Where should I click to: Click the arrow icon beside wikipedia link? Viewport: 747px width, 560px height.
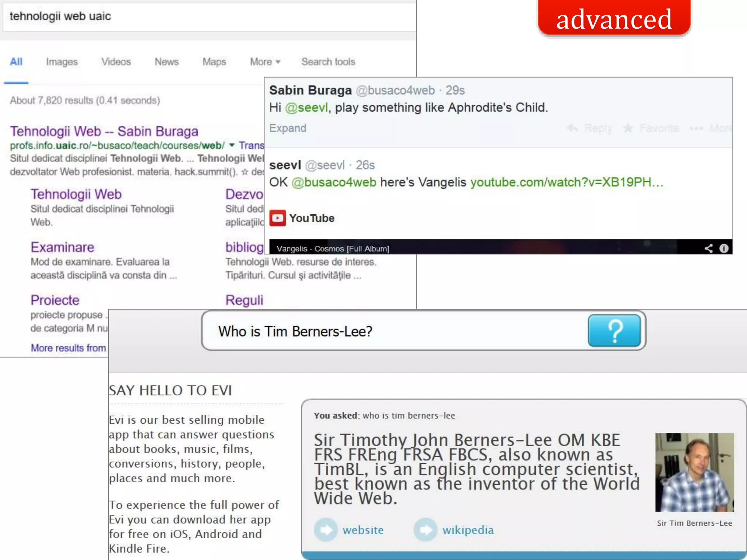pos(425,529)
